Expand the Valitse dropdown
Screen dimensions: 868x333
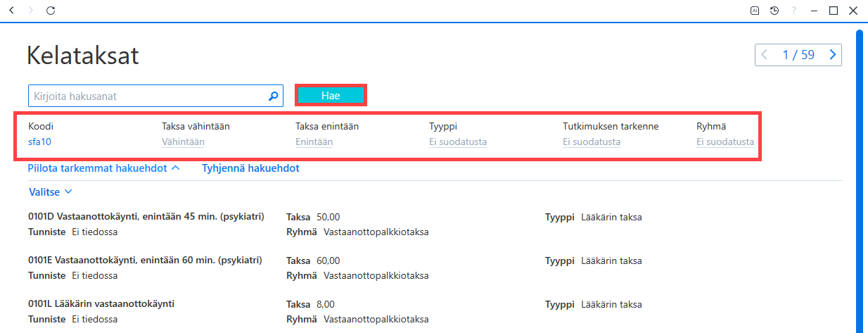(x=51, y=191)
